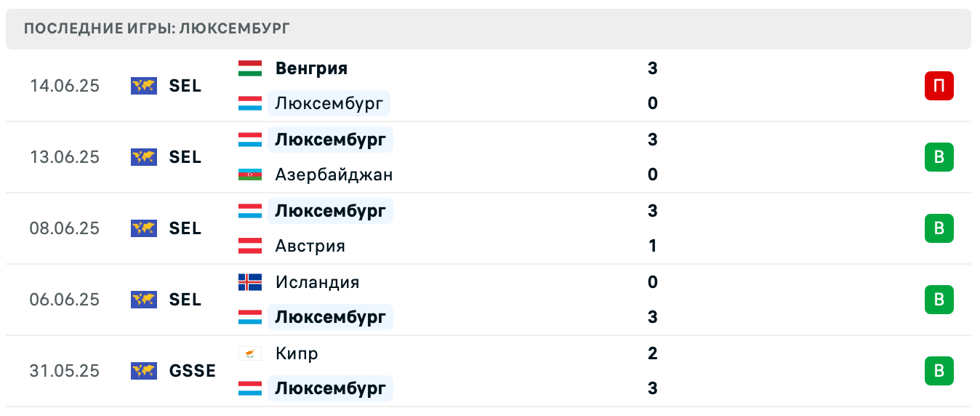Select the 06.06.25 match date

click(65, 300)
